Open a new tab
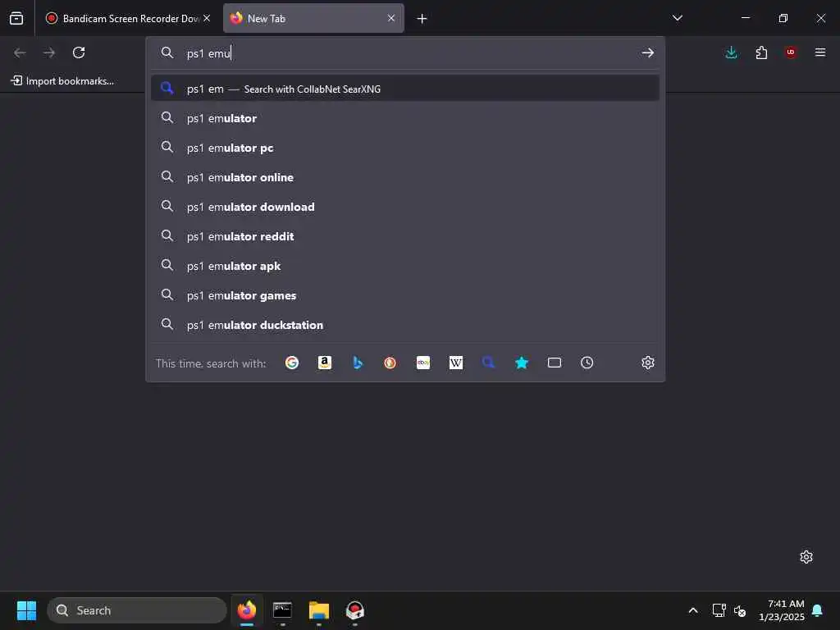Screen dimensions: 840x630 pyautogui.click(x=422, y=19)
